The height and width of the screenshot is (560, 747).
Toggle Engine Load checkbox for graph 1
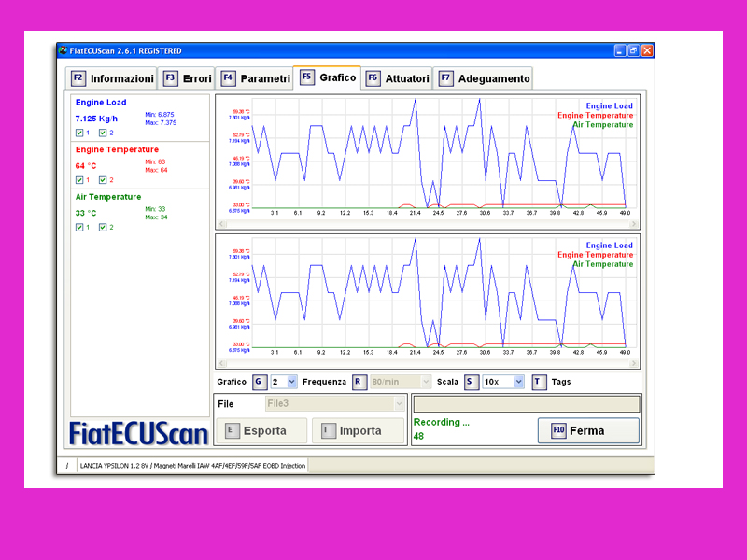[79, 133]
